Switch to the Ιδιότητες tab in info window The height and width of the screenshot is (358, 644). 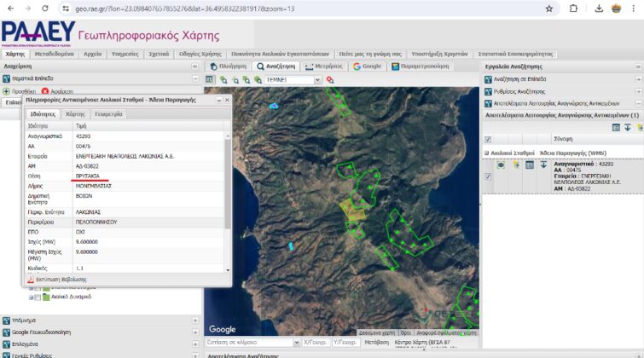tap(43, 114)
